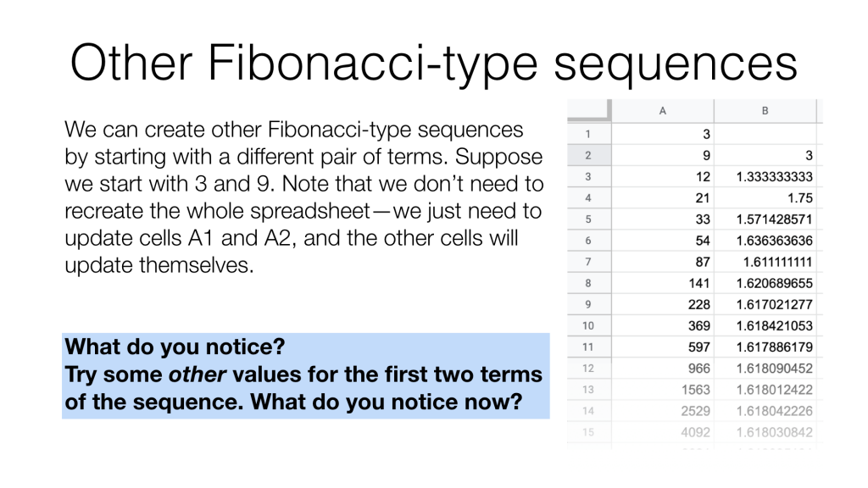Select row 10 header

tap(589, 326)
